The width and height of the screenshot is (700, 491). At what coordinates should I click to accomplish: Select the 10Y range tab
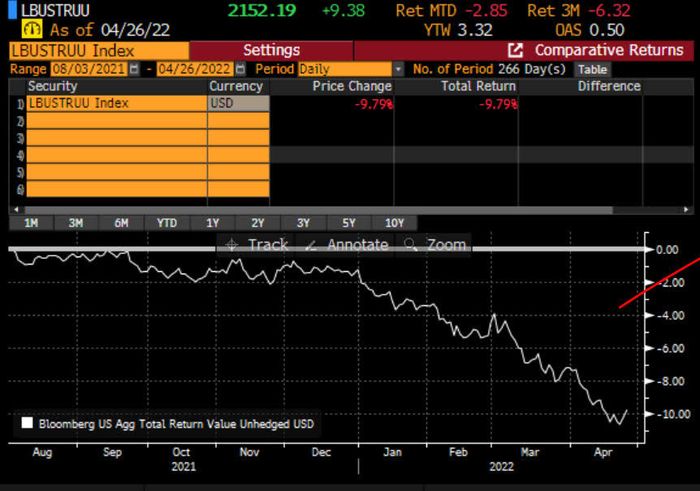click(394, 223)
